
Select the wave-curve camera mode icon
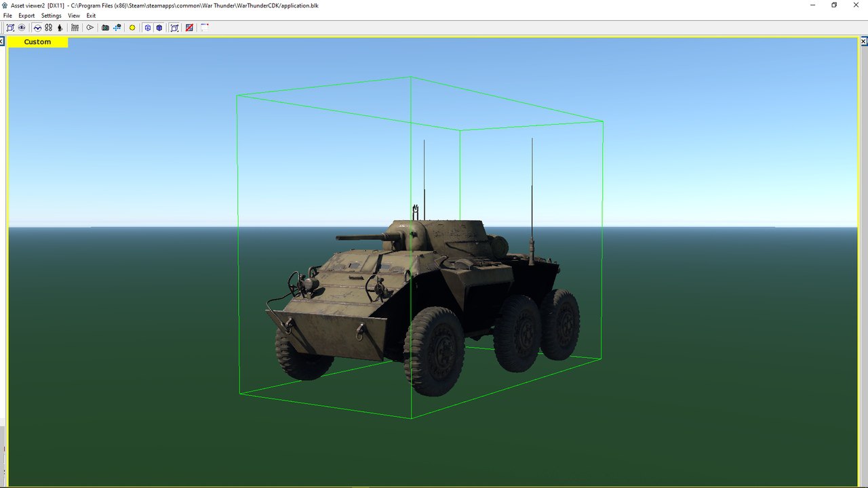click(x=37, y=28)
